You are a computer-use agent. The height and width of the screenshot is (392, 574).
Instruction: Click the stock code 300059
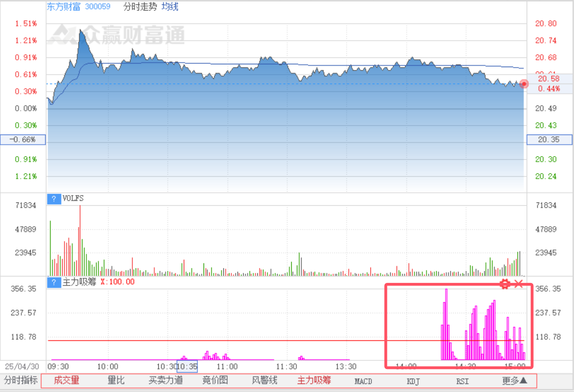pos(97,6)
